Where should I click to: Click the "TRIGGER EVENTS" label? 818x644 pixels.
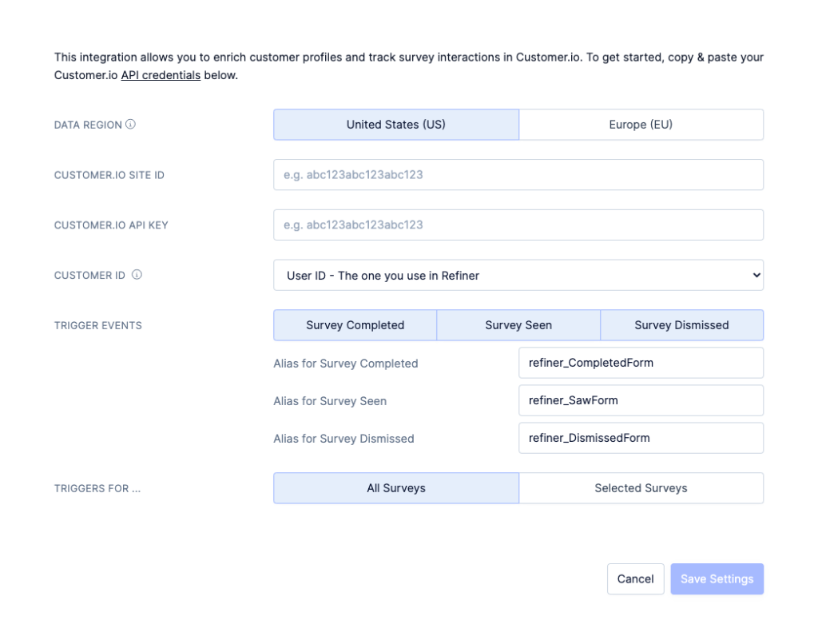click(98, 326)
